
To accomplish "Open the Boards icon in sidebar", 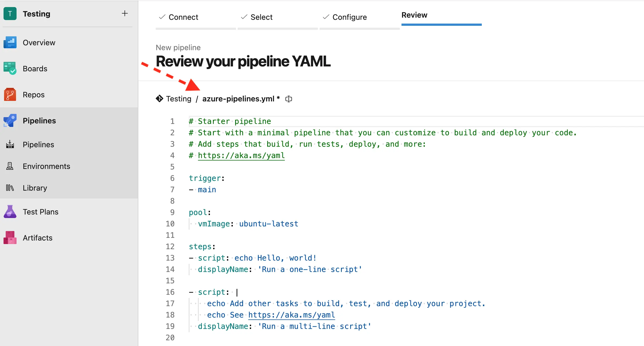I will click(10, 69).
